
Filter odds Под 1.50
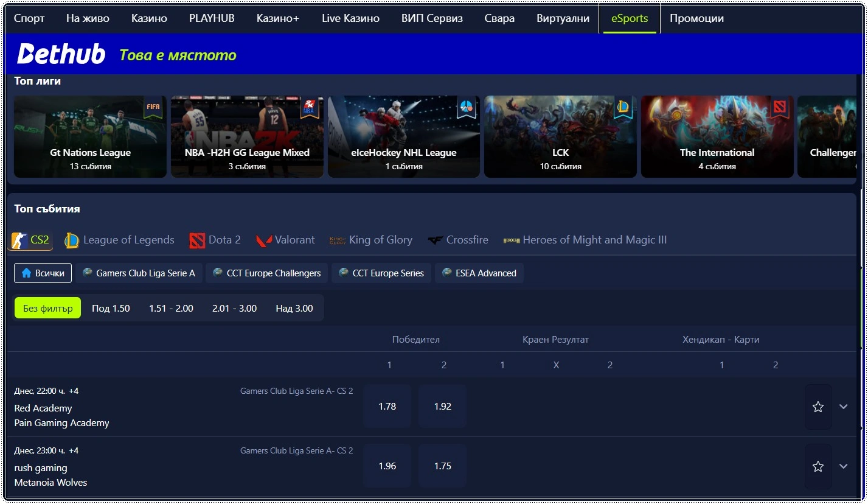point(111,309)
